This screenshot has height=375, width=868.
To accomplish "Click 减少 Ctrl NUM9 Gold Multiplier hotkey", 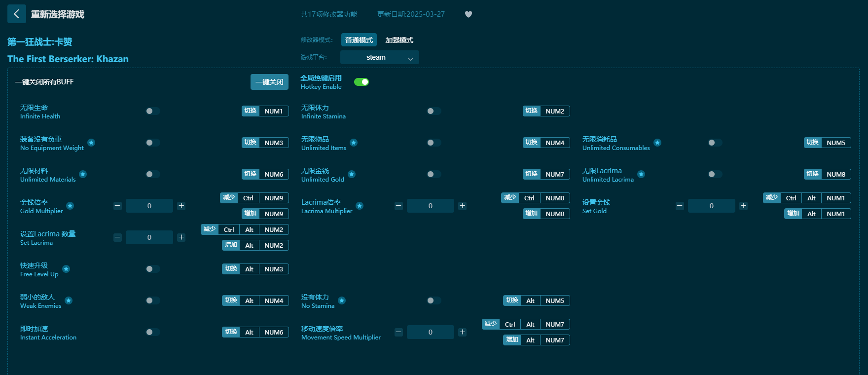I will tap(254, 198).
